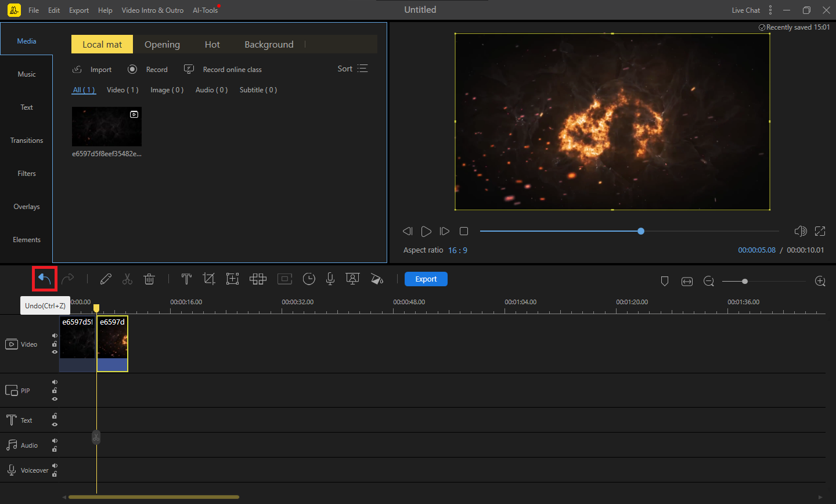Open the Export menu
Viewport: 836px width, 504px height.
point(79,10)
